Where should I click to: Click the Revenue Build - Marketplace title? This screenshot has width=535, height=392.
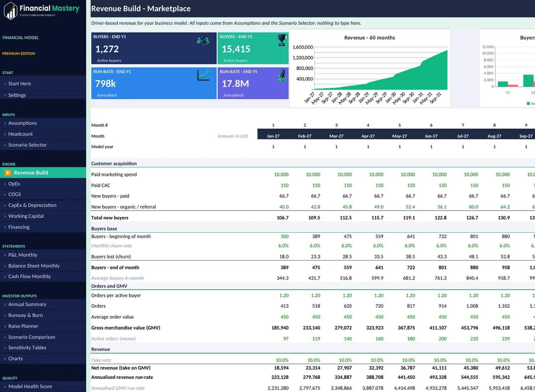[x=141, y=9]
